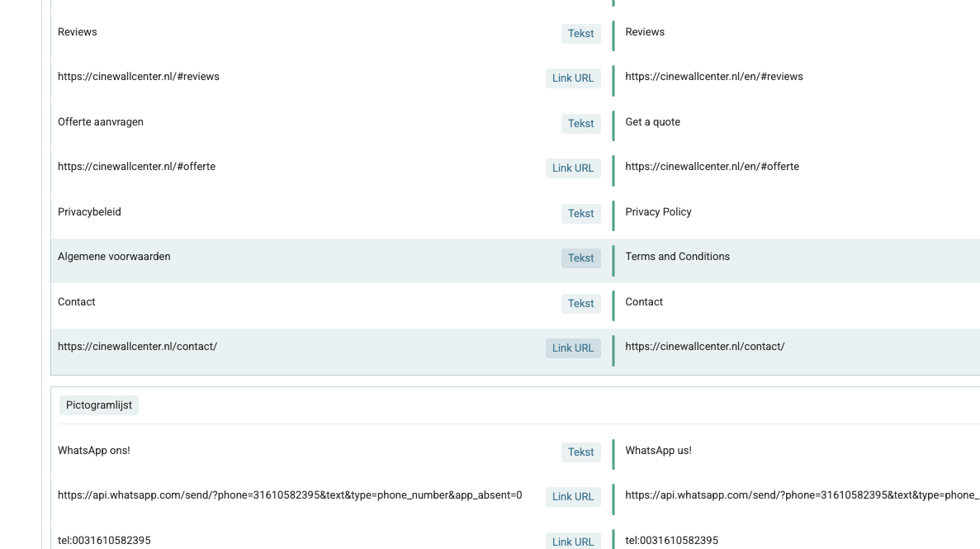Select the "Terms and Conditions" translation field
Image resolution: width=980 pixels, height=549 pixels.
point(677,257)
